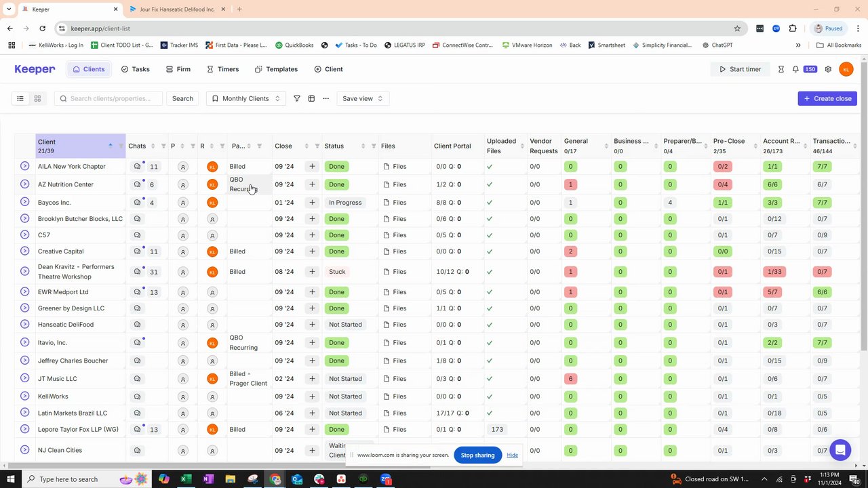Expand the Jeffrey Charles Boucher row
Image resolution: width=868 pixels, height=488 pixels.
click(24, 360)
